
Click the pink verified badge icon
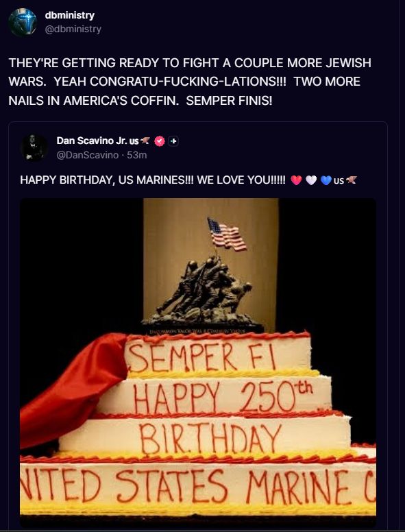click(160, 141)
